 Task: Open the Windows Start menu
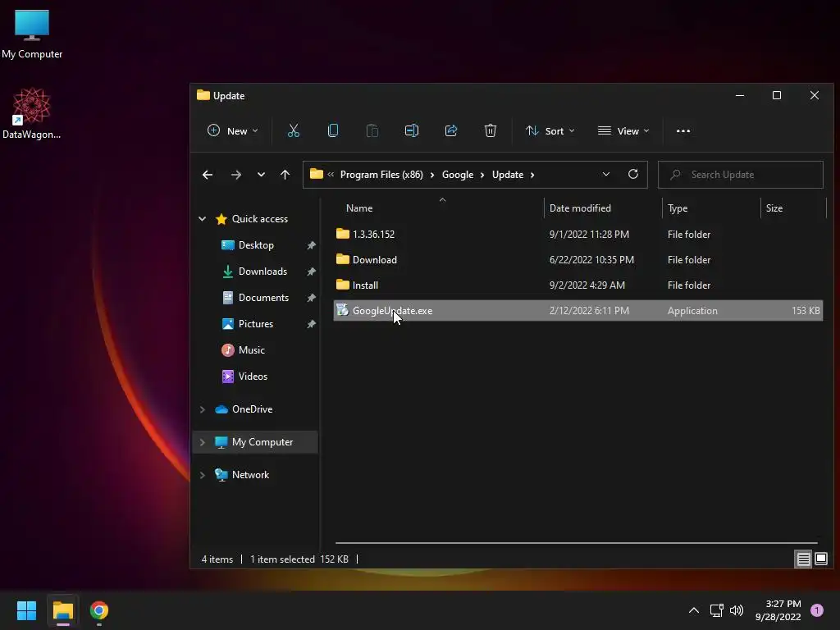tap(26, 610)
